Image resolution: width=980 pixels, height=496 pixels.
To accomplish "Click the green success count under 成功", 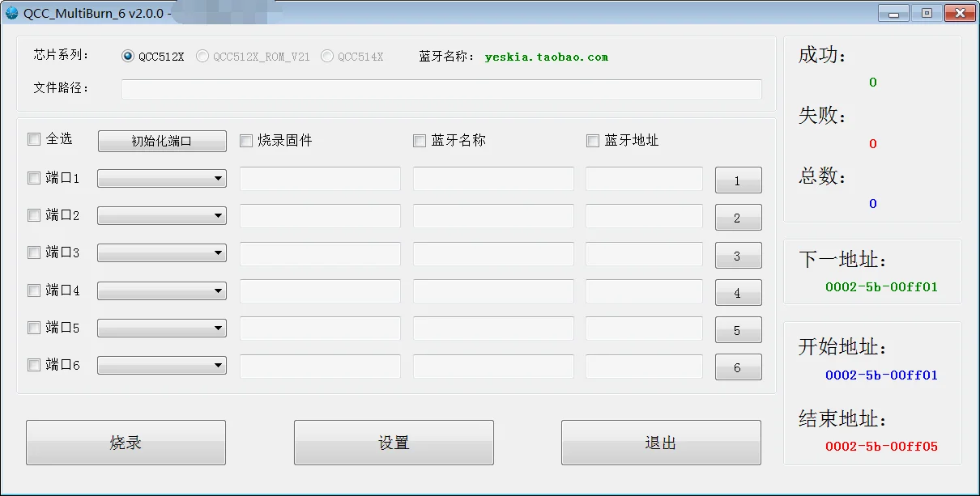I will [x=873, y=83].
